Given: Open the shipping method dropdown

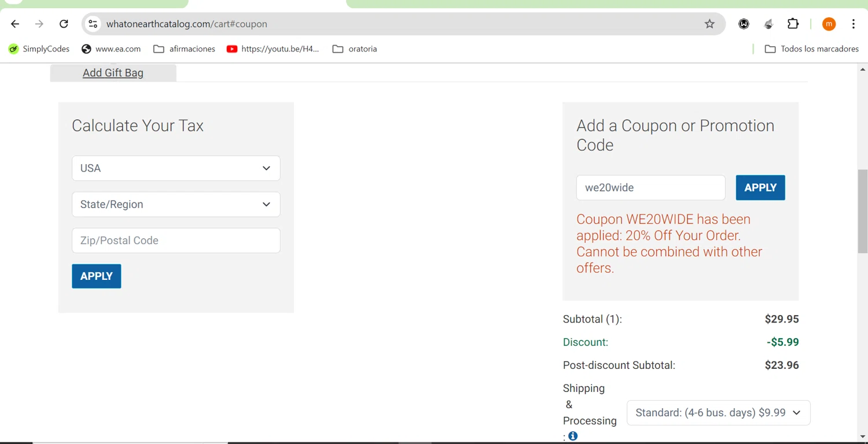Looking at the screenshot, I should pyautogui.click(x=718, y=413).
